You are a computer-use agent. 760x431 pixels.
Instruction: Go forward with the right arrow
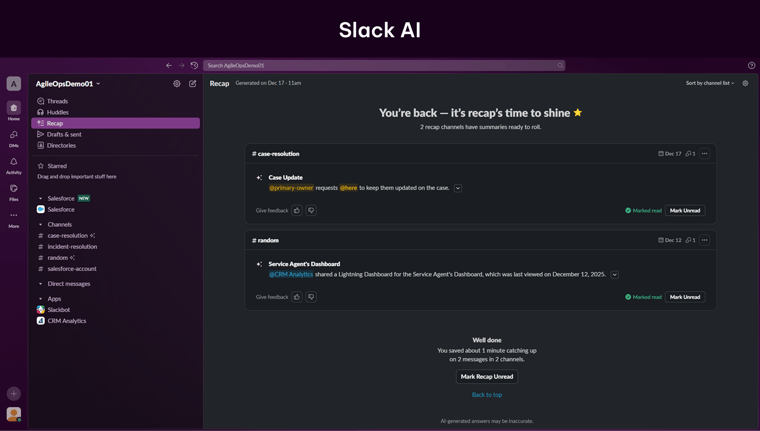pos(181,65)
